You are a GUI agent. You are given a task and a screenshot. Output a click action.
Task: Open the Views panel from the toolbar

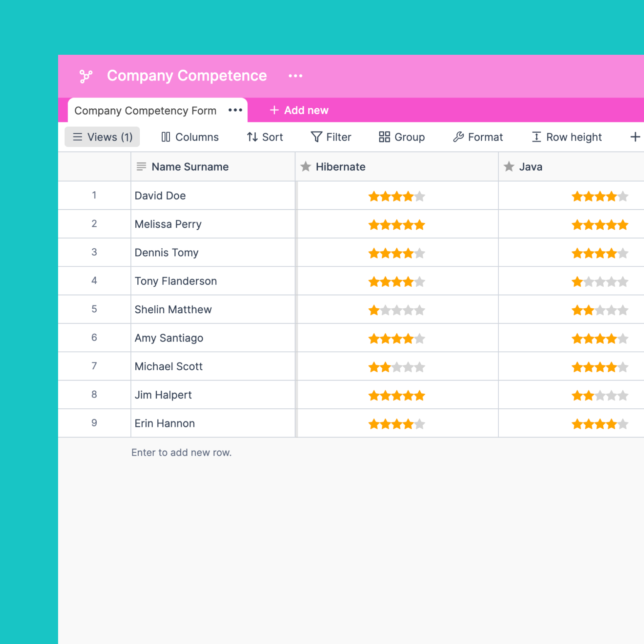pyautogui.click(x=102, y=137)
